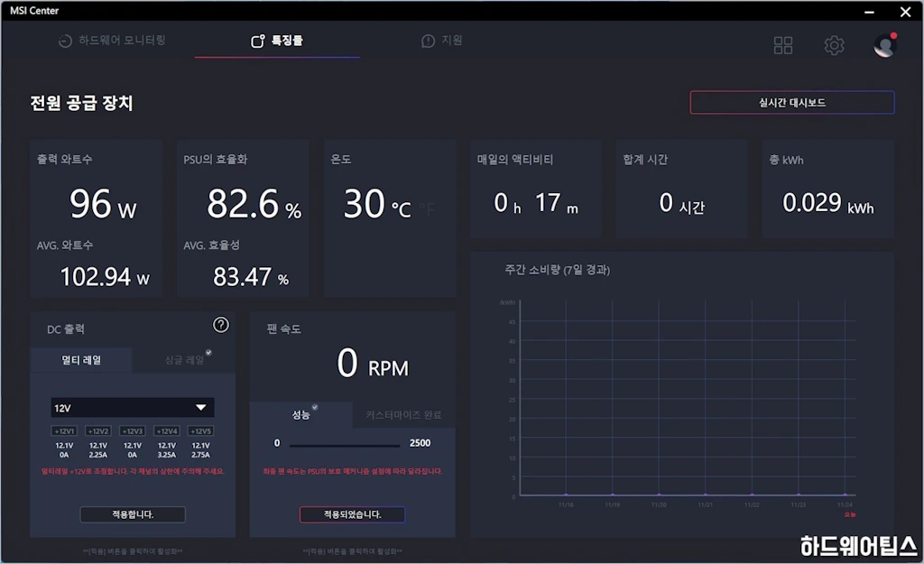Click the 실시간 대시보드 button
This screenshot has width=924, height=564.
(x=792, y=103)
